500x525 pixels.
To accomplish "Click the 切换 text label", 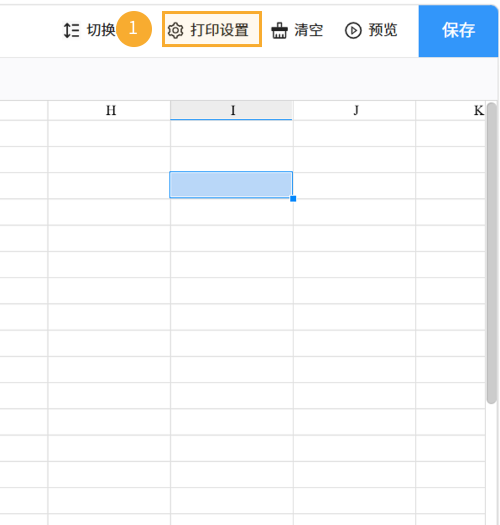I will 101,30.
